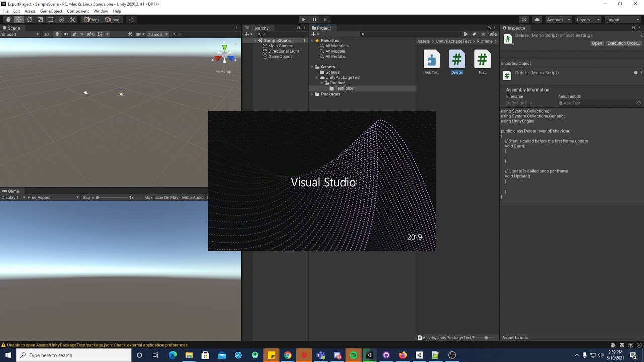Toggle scene audio speaker icon

tap(65, 34)
